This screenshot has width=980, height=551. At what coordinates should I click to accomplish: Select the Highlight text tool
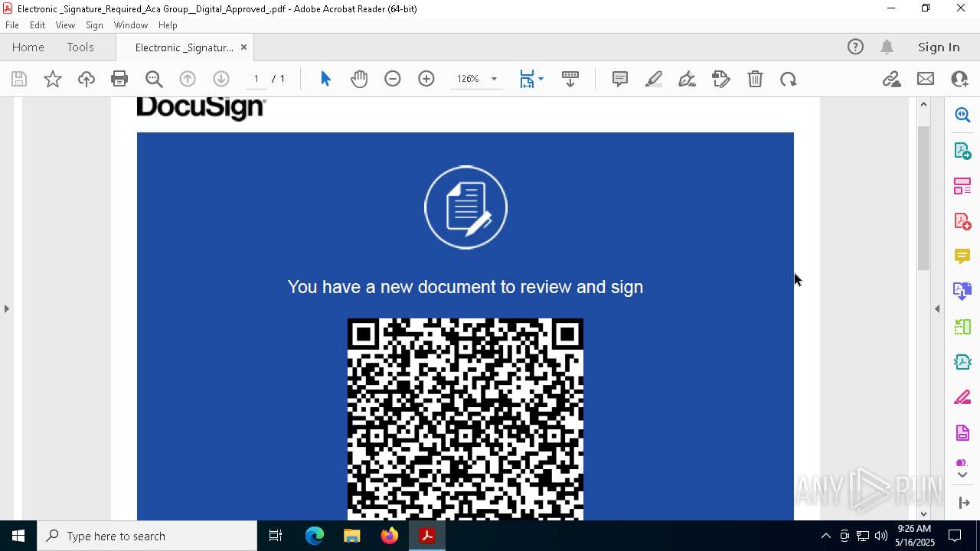point(654,79)
